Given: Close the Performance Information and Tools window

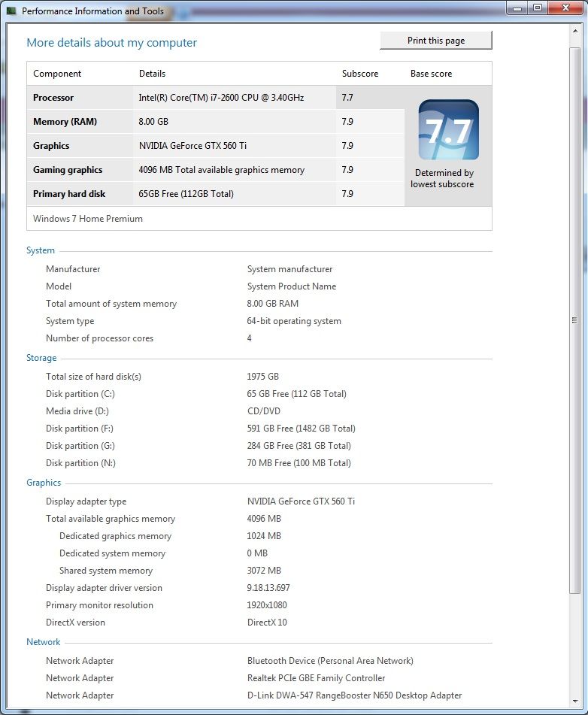Looking at the screenshot, I should 564,8.
